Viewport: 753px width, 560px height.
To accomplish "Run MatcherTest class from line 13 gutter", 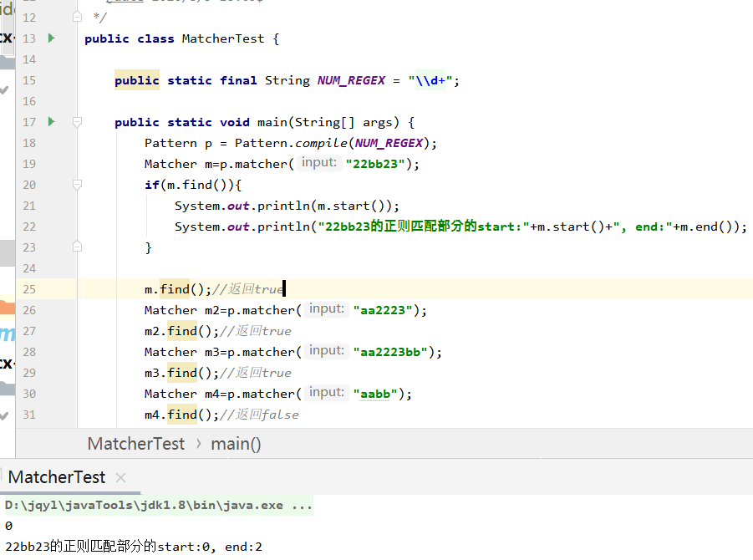I will [x=51, y=38].
